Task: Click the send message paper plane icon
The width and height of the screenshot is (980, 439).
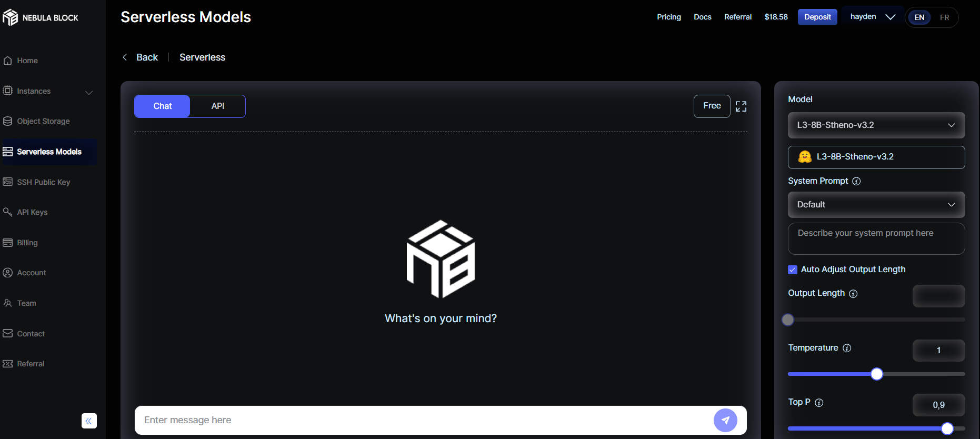Action: (x=725, y=420)
